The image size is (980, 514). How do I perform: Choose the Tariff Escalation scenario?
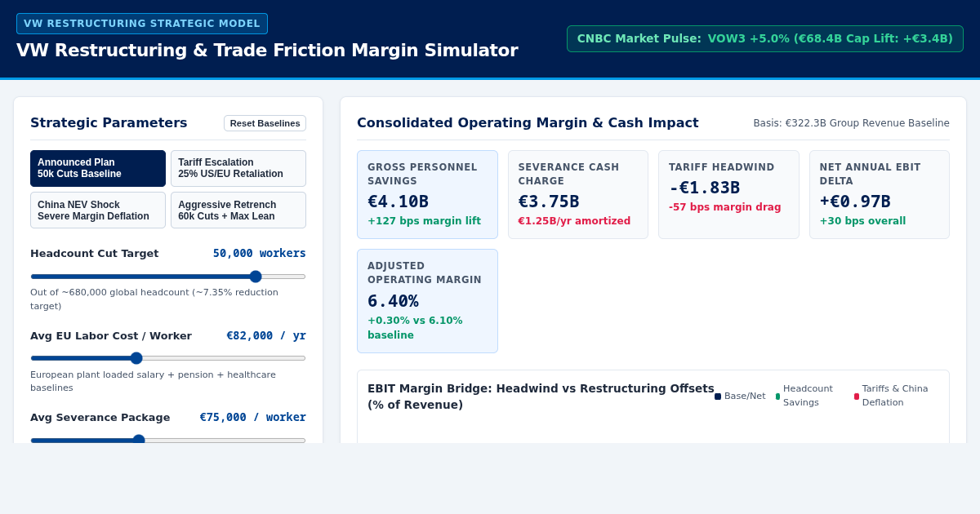pos(238,168)
